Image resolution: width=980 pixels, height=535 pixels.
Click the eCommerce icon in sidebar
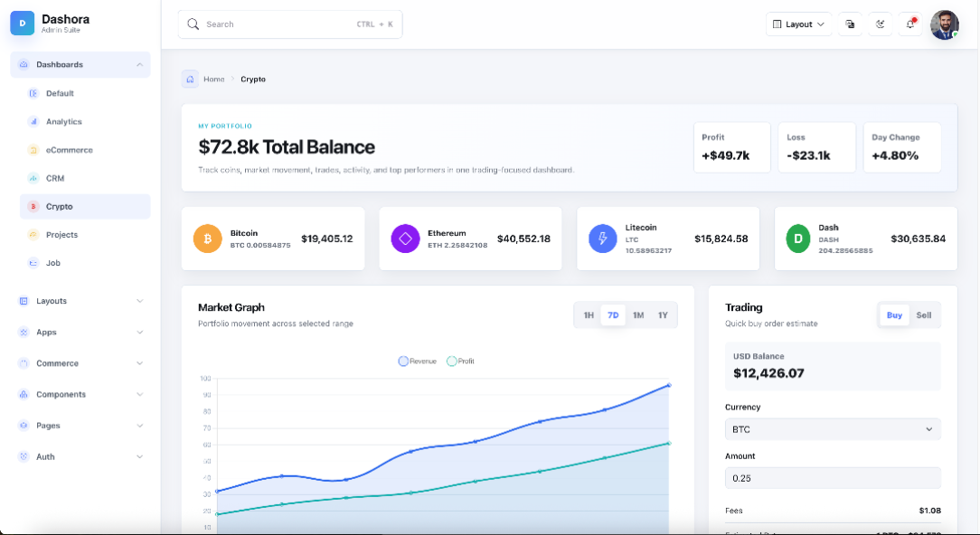click(33, 150)
